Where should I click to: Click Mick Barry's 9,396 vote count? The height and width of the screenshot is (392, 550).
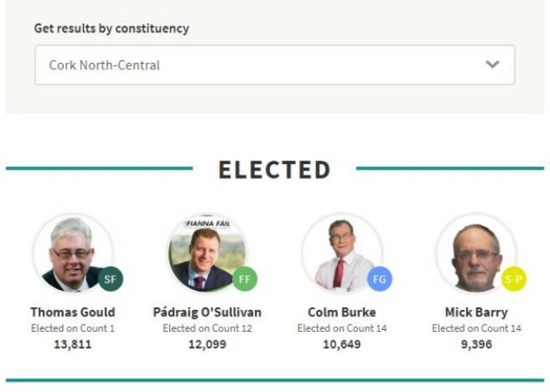click(476, 344)
